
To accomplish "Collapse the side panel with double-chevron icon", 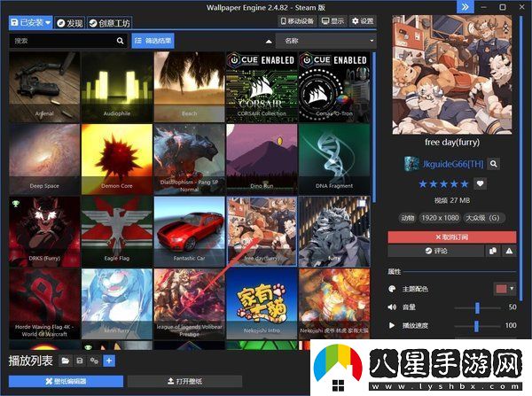I will click(465, 7).
